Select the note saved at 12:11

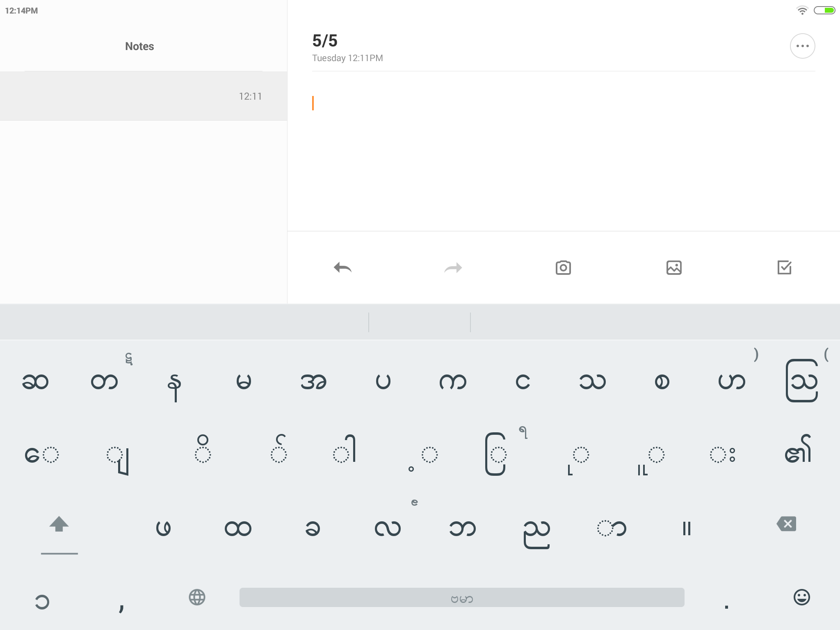[x=144, y=96]
